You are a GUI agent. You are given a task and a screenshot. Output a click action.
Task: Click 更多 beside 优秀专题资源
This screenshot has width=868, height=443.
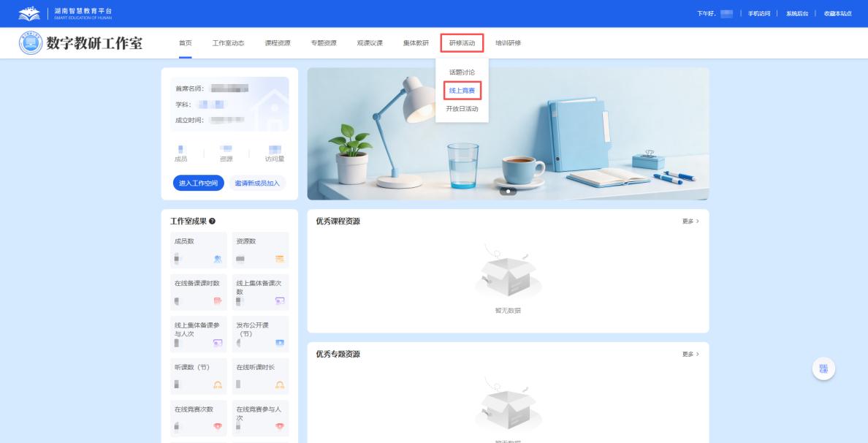(690, 354)
